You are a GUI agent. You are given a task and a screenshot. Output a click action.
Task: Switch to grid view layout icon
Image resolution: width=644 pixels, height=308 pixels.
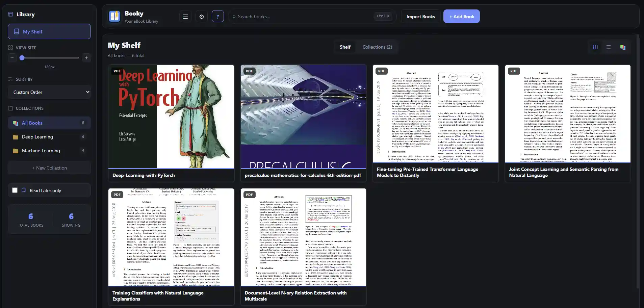point(595,47)
